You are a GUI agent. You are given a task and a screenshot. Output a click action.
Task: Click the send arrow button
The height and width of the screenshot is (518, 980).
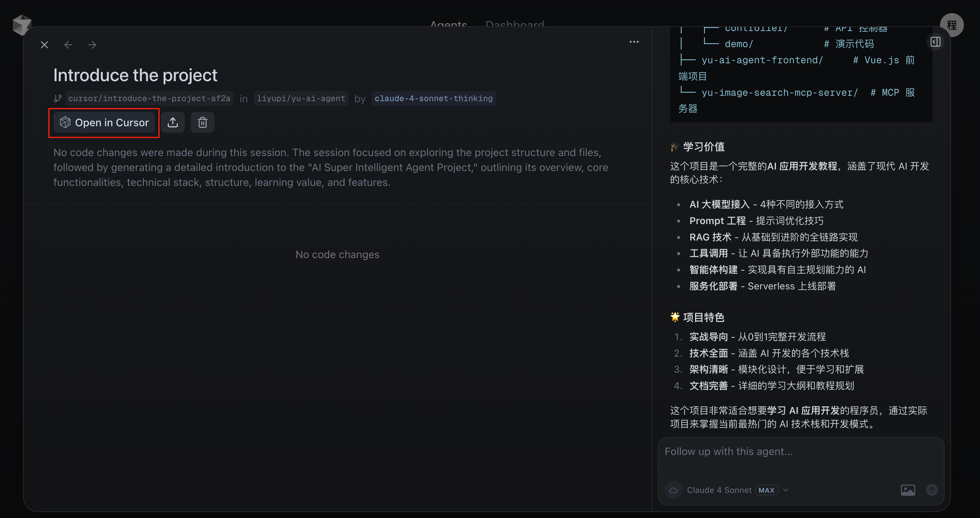(x=932, y=490)
